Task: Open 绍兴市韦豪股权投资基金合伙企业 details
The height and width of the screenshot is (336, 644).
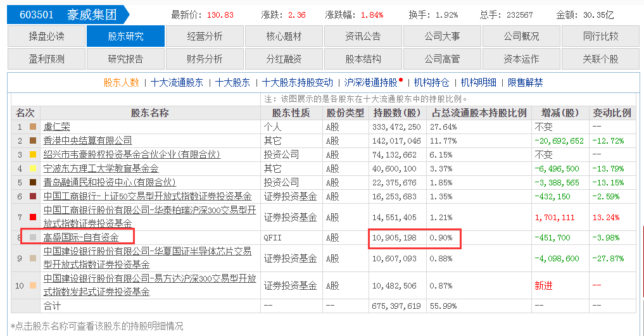Action: tap(132, 154)
